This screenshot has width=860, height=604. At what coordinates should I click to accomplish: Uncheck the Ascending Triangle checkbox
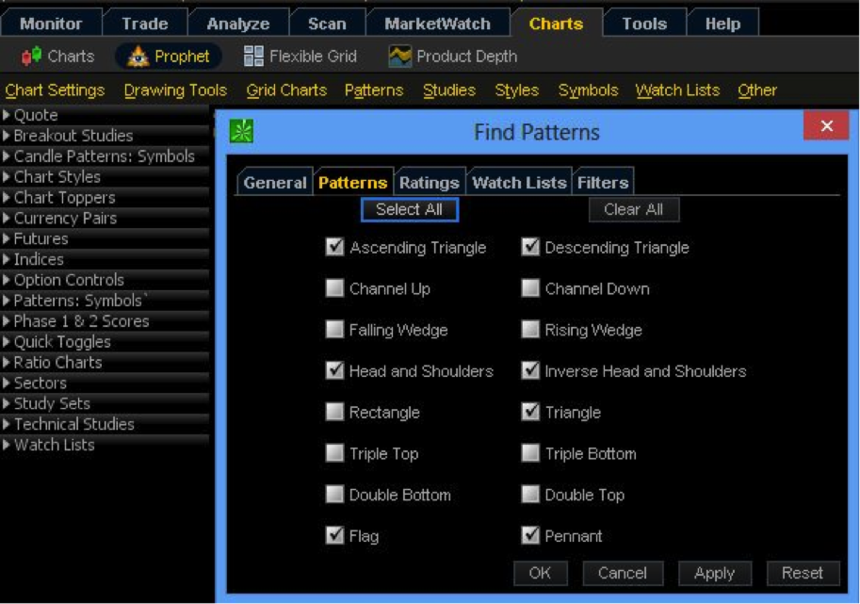335,247
